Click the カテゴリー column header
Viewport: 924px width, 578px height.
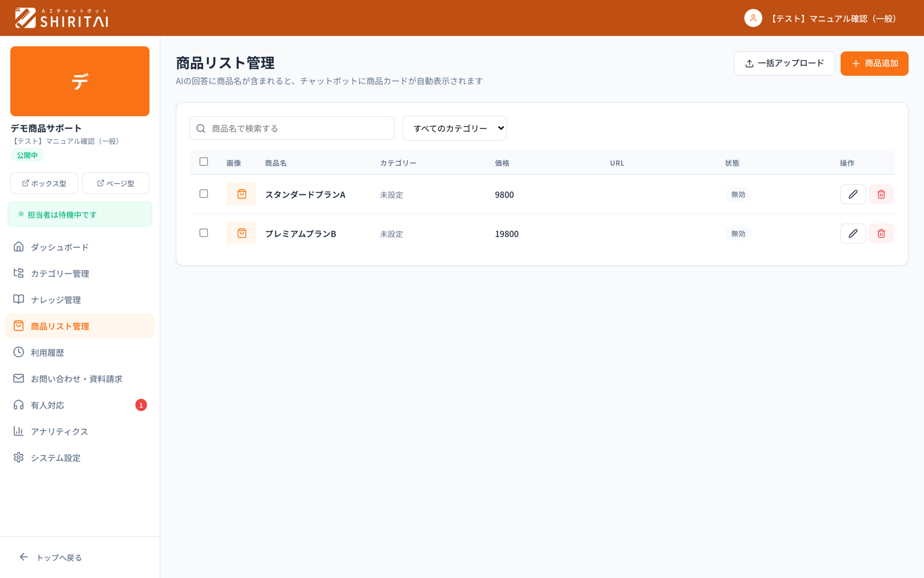[x=398, y=163]
